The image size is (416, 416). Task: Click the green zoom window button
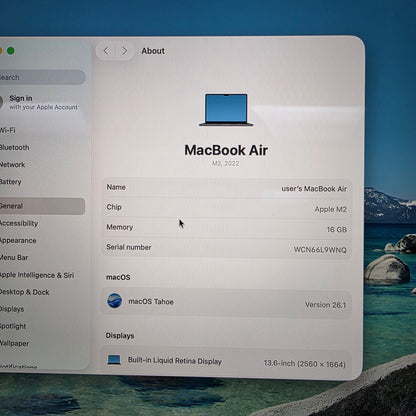coord(11,51)
